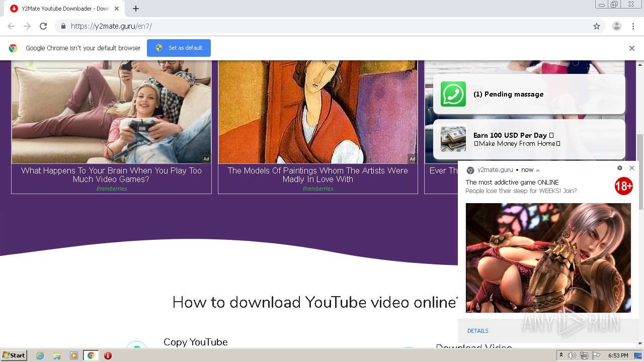Open the Windows Start menu
644x362 pixels.
pyautogui.click(x=14, y=355)
